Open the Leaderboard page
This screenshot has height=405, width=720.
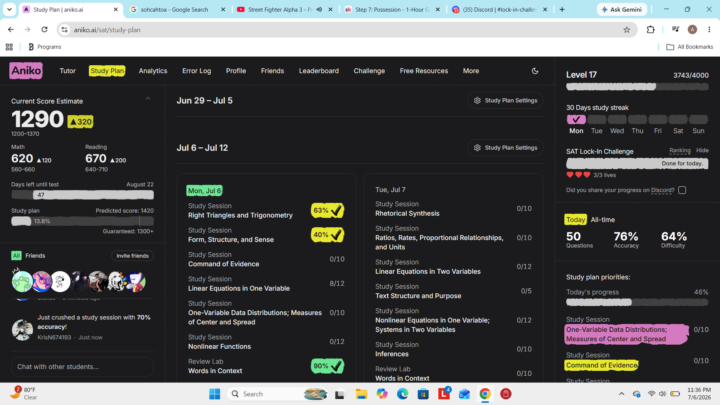click(x=319, y=71)
